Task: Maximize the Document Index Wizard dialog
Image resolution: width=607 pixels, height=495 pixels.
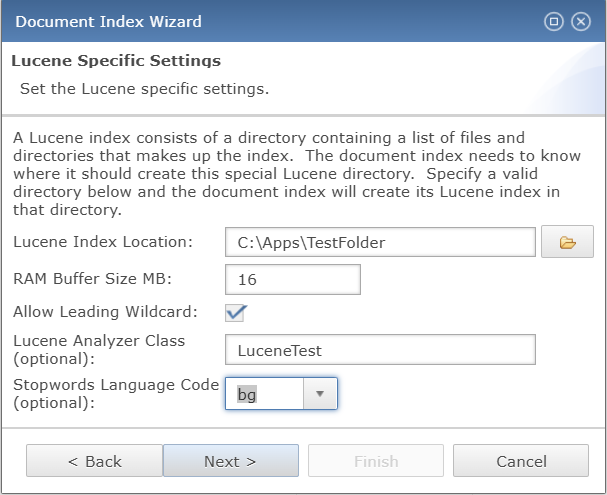Action: click(554, 21)
